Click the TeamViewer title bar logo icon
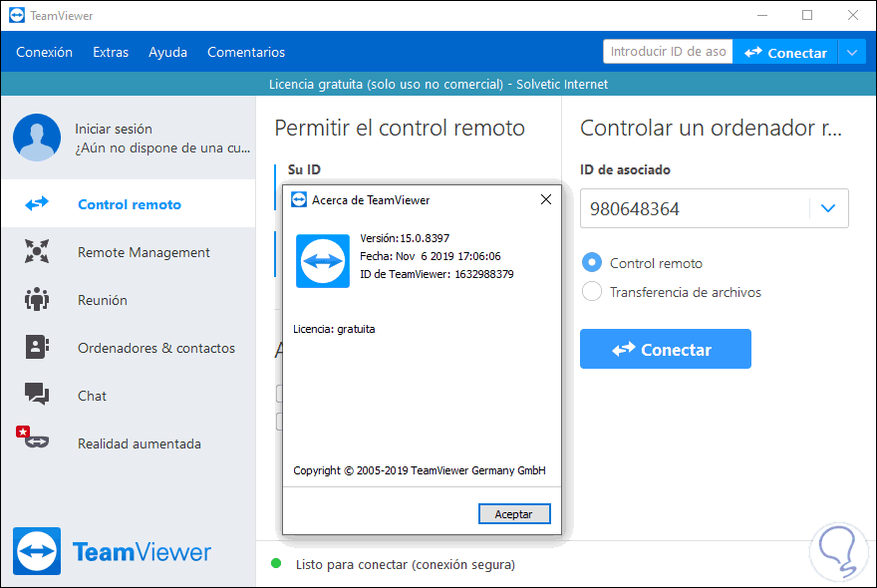 tap(17, 15)
